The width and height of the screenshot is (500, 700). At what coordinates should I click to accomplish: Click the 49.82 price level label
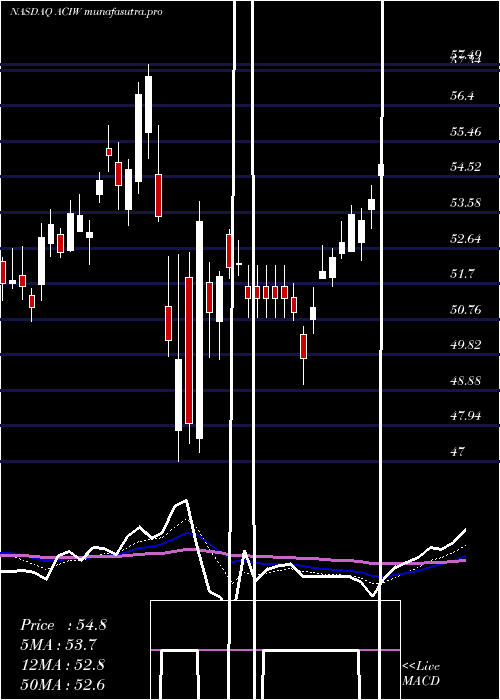pos(466,345)
